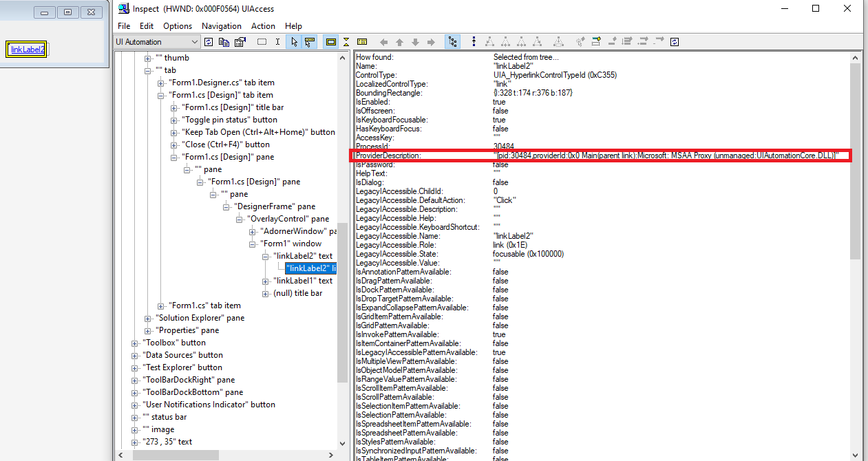Click the left arrow navigation icon
The width and height of the screenshot is (868, 461).
pyautogui.click(x=384, y=42)
